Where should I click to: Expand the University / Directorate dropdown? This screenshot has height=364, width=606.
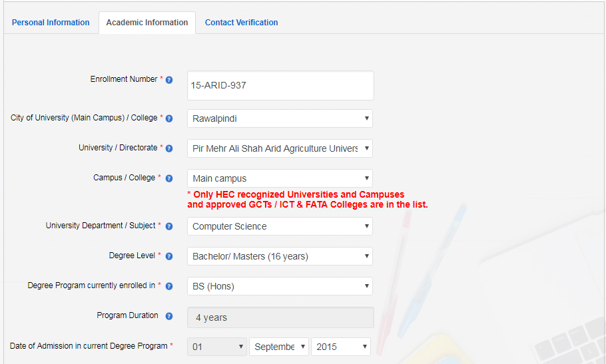click(x=280, y=148)
